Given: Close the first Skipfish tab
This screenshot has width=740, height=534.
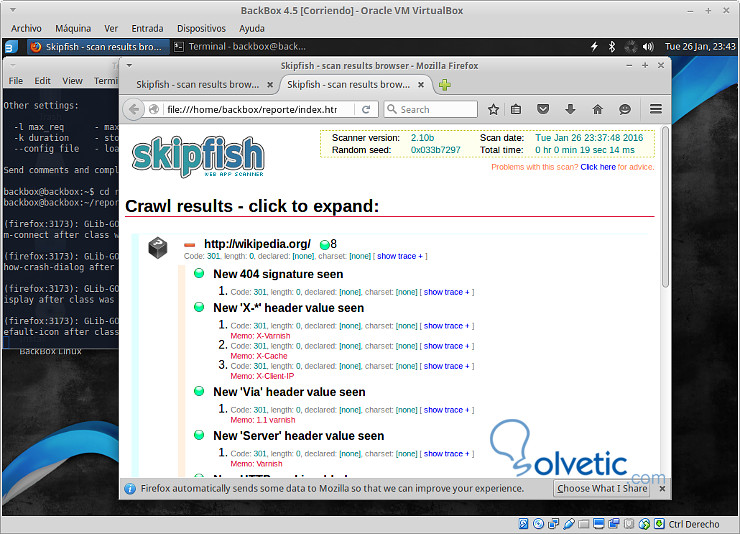Looking at the screenshot, I should coord(270,85).
